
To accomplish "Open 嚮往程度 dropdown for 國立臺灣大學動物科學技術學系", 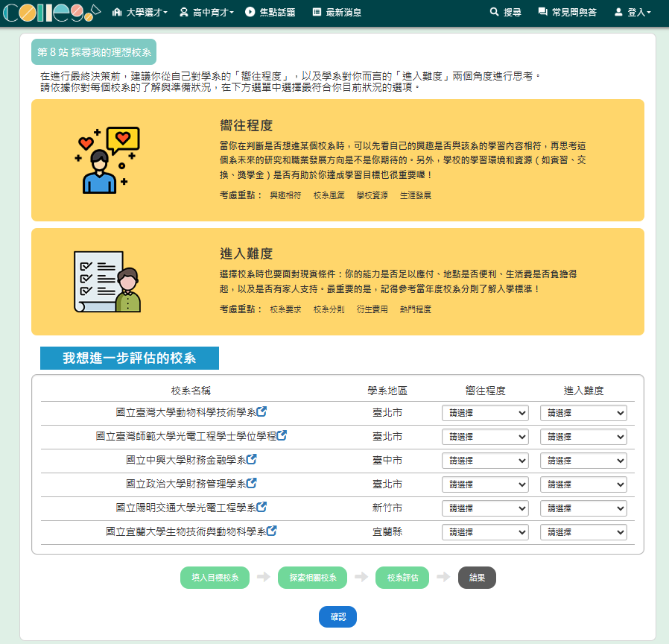I will coord(485,413).
